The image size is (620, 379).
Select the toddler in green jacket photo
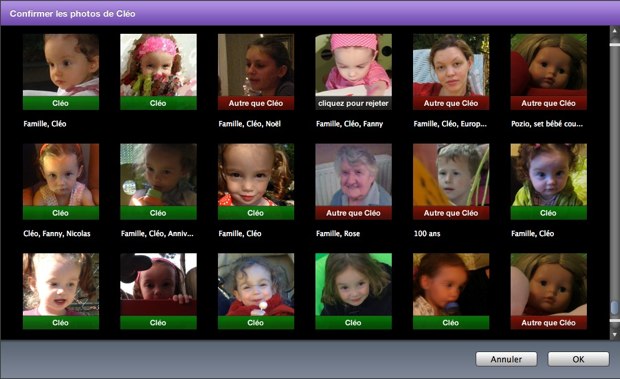click(548, 175)
